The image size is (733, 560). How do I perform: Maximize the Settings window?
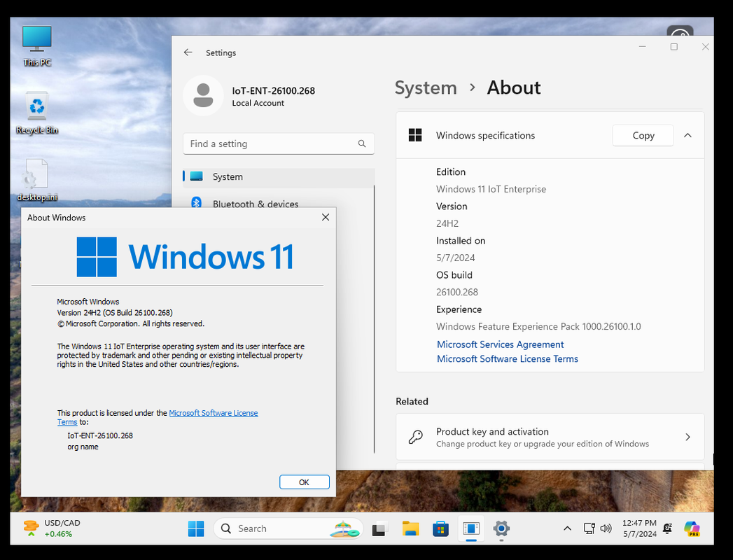[x=673, y=47]
